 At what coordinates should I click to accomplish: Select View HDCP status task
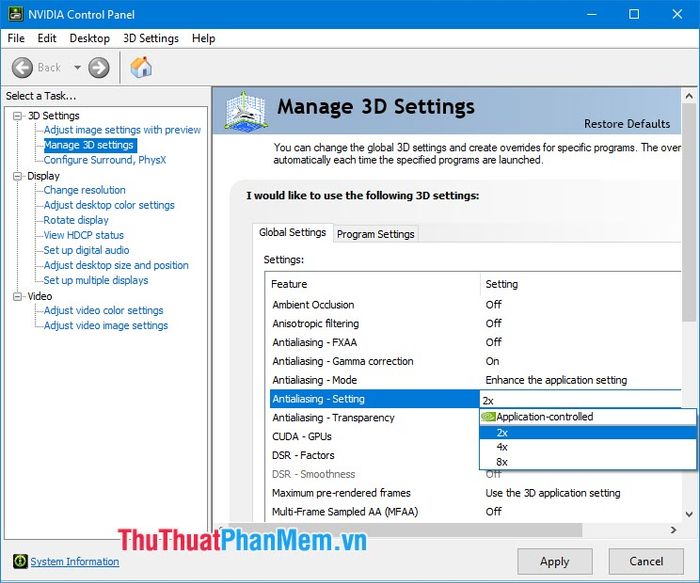tap(83, 235)
